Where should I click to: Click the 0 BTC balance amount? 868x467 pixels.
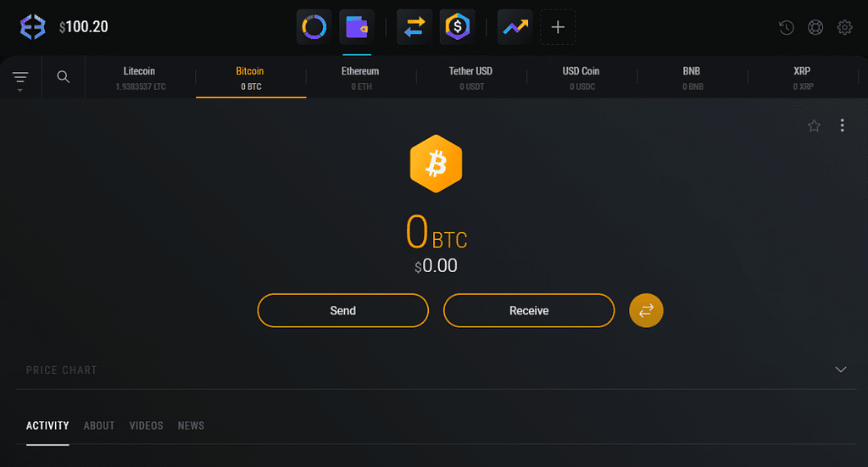click(x=437, y=232)
